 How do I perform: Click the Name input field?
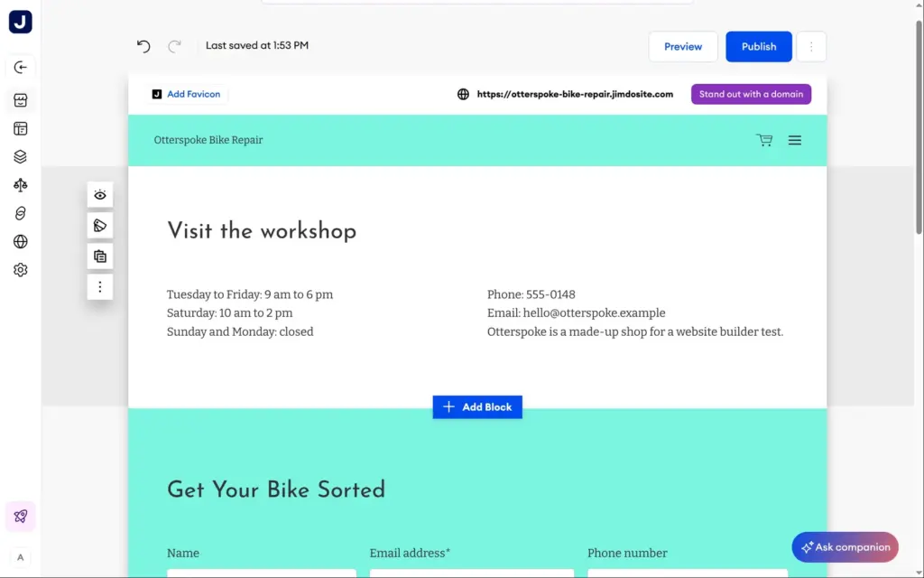[262, 573]
